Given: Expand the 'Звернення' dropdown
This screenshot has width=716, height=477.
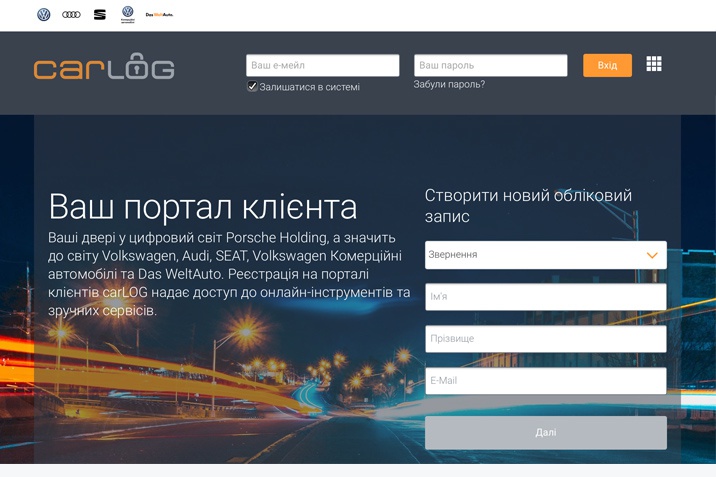Looking at the screenshot, I should (546, 255).
